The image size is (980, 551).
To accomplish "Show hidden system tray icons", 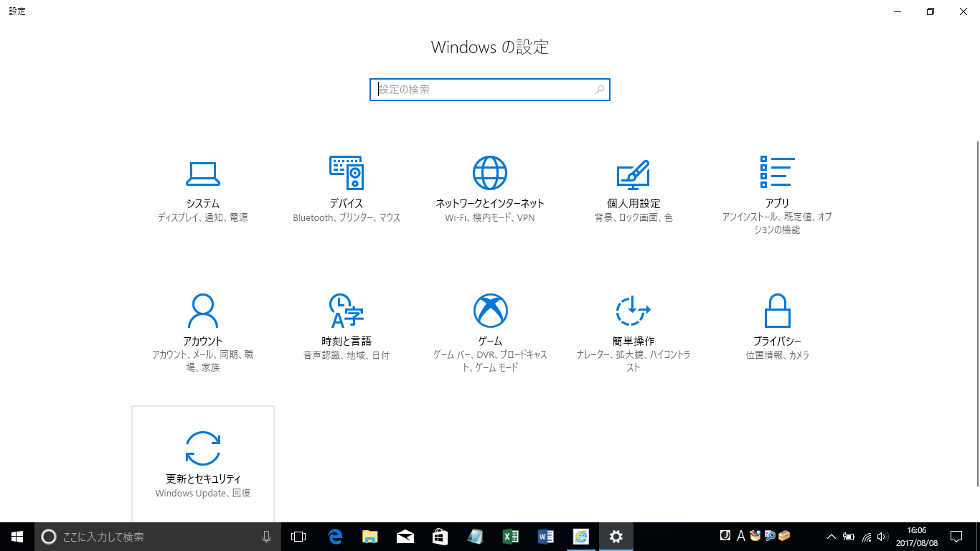I will pos(831,537).
